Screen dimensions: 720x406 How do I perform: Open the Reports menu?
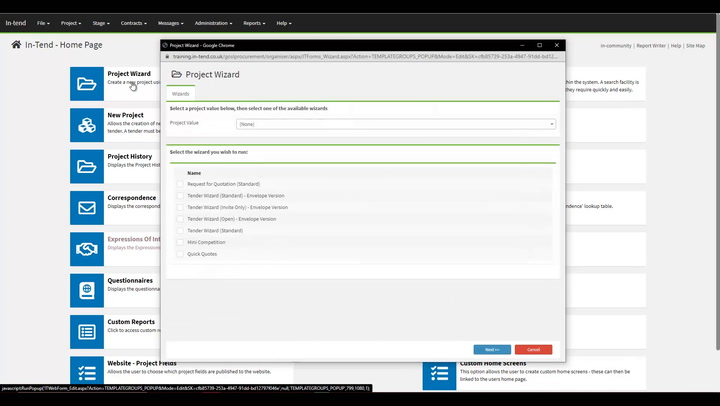pos(255,22)
